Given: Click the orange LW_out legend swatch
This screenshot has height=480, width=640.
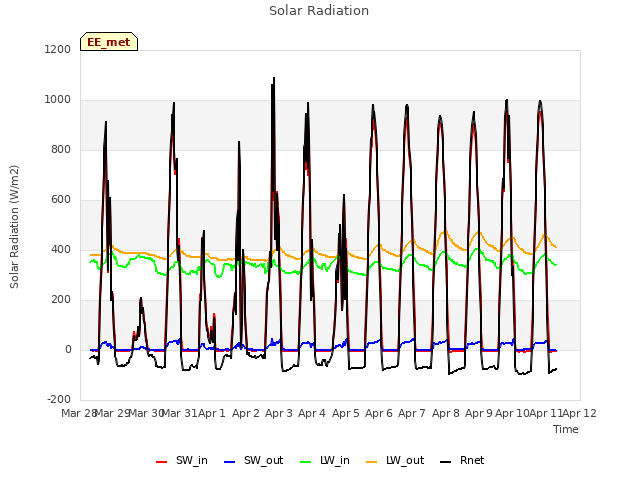Looking at the screenshot, I should 372,462.
